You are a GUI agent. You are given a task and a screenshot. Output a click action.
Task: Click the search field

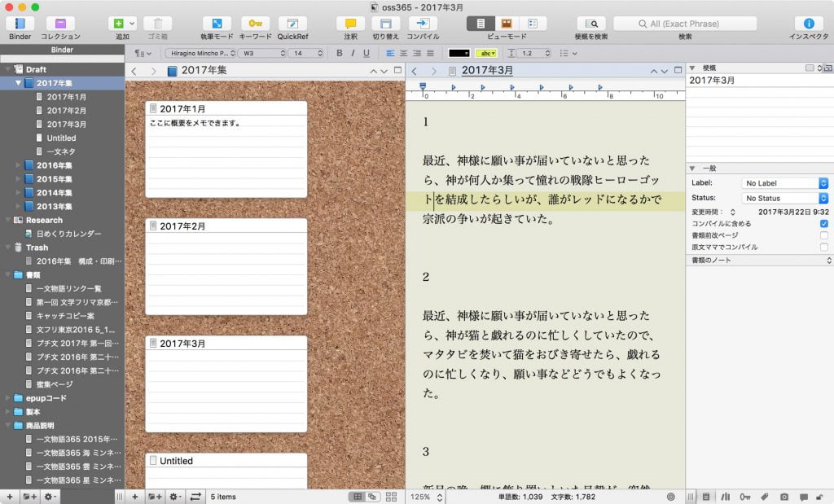click(x=685, y=24)
